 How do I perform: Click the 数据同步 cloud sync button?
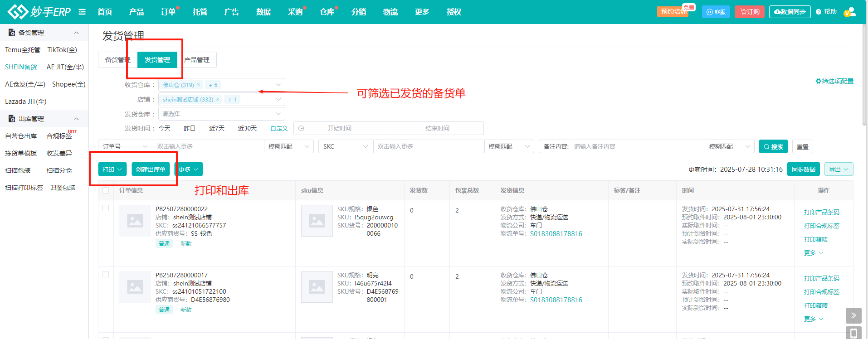(790, 12)
